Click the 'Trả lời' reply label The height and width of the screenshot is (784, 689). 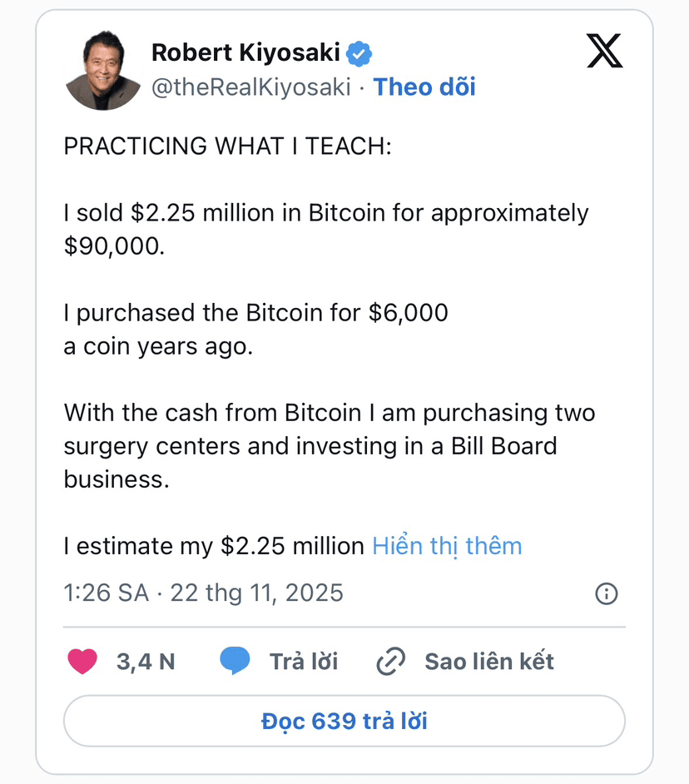click(304, 662)
